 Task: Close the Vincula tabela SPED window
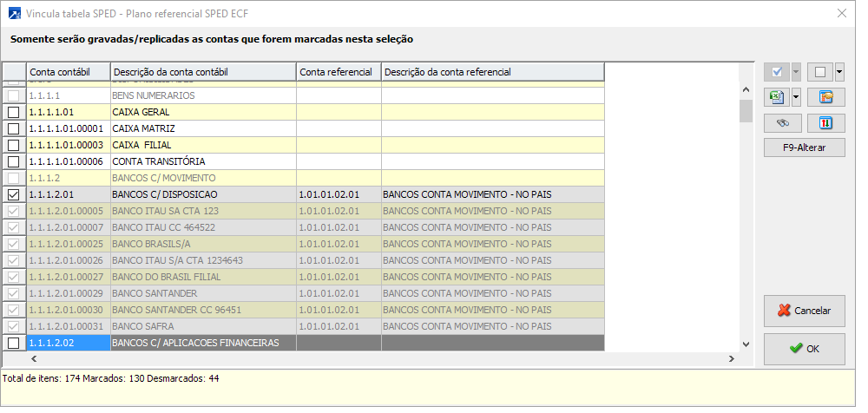click(x=841, y=13)
